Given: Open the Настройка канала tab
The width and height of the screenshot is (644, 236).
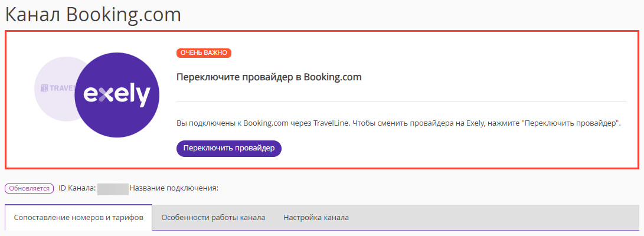Looking at the screenshot, I should click(316, 218).
